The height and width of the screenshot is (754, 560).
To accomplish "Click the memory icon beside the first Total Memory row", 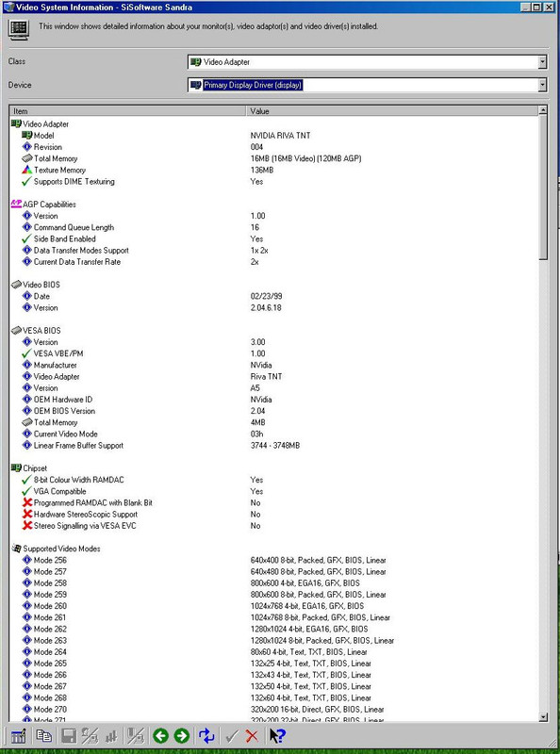I will click(x=27, y=158).
